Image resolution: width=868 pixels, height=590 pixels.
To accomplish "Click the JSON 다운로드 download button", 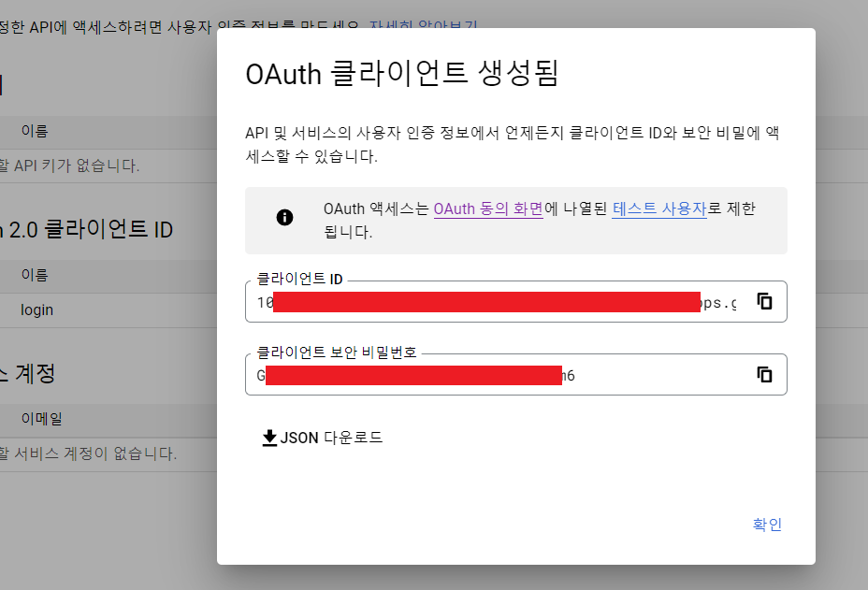I will coord(322,438).
